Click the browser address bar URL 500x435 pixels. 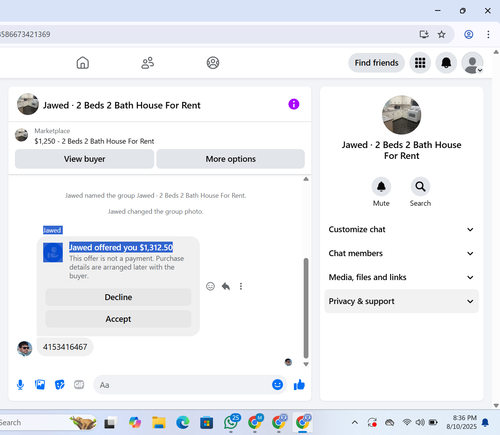coord(25,34)
